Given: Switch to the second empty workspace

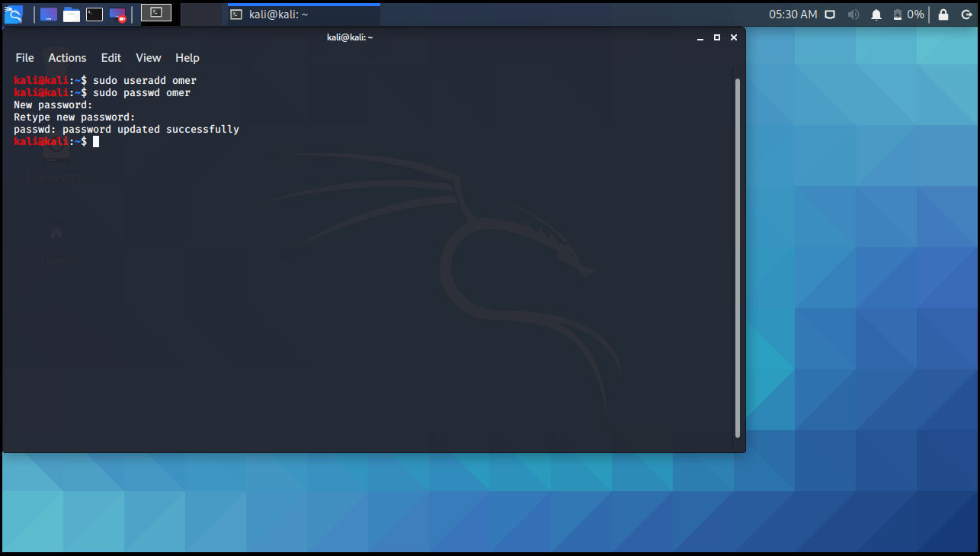Looking at the screenshot, I should 201,13.
